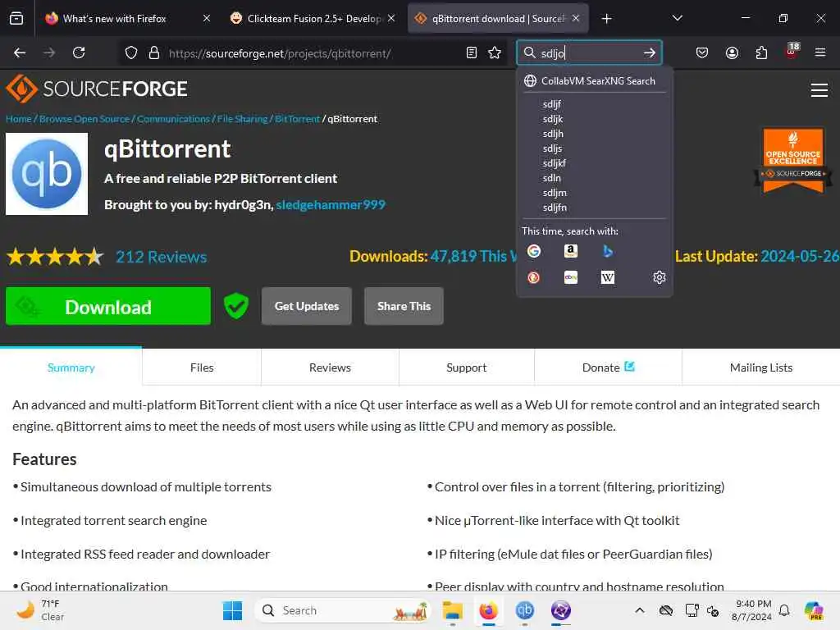This screenshot has width=840, height=630.
Task: Open the Reviews tab
Action: click(x=330, y=367)
